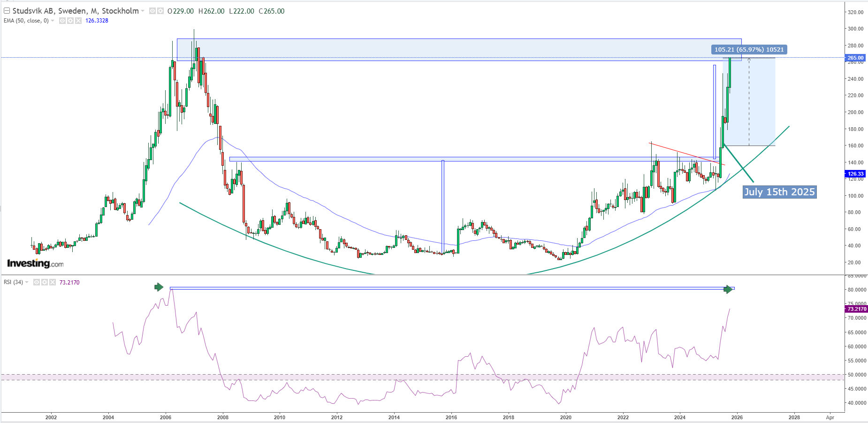This screenshot has width=868, height=423.
Task: Remove the RSI indicator pane
Action: point(53,282)
